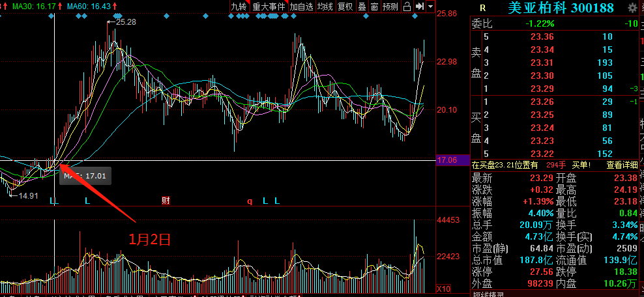The image size is (644, 297).
Task: Click the 25.86 price axis label
Action: (x=447, y=14)
